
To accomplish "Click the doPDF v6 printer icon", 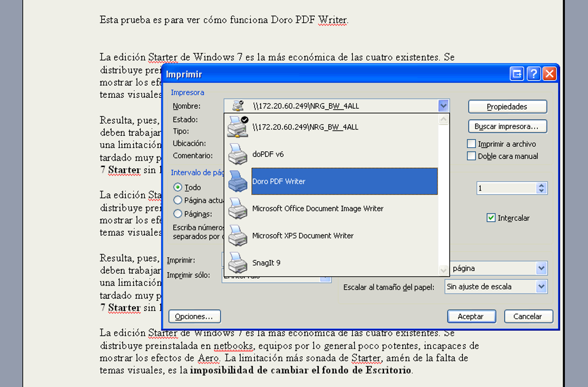I will click(238, 154).
